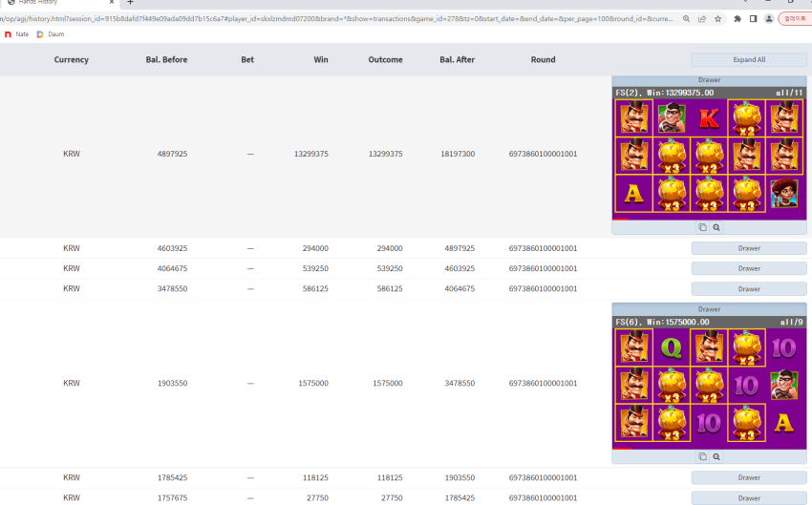Select the Win value 1575000
The image size is (812, 505).
pos(312,384)
